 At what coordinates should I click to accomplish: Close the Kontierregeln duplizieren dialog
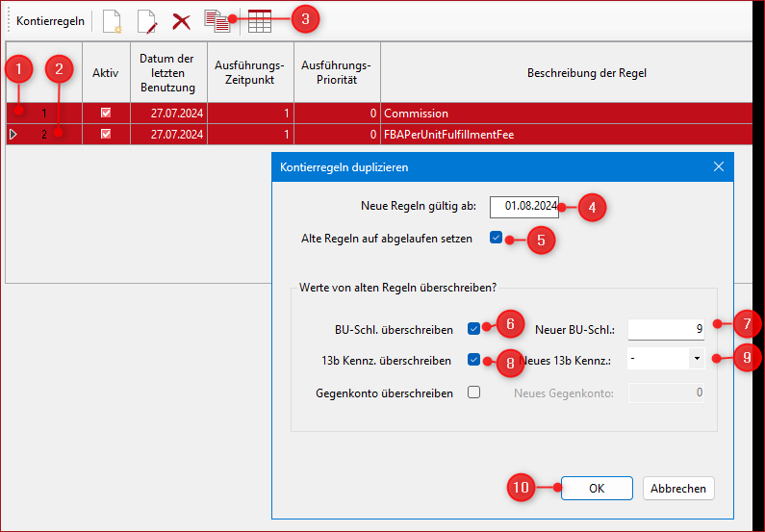718,166
